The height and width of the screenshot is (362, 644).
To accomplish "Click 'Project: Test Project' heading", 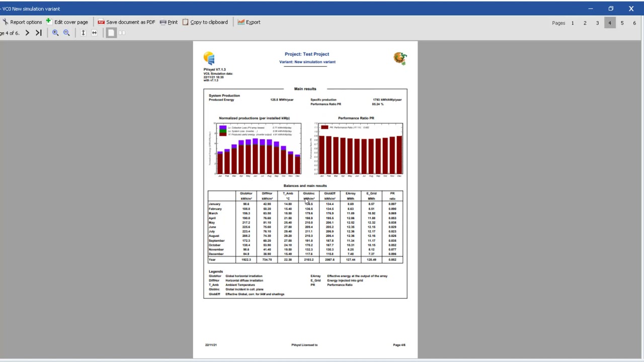I will click(x=307, y=54).
